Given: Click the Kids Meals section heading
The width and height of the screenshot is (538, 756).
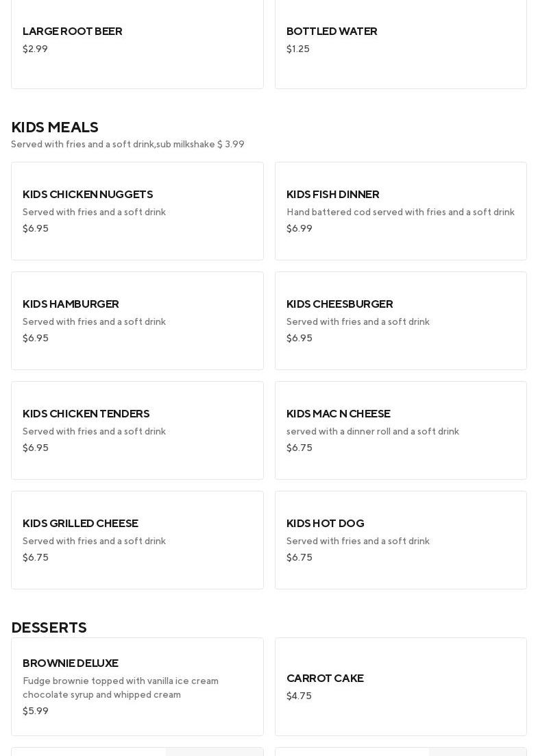Looking at the screenshot, I should pos(55,127).
